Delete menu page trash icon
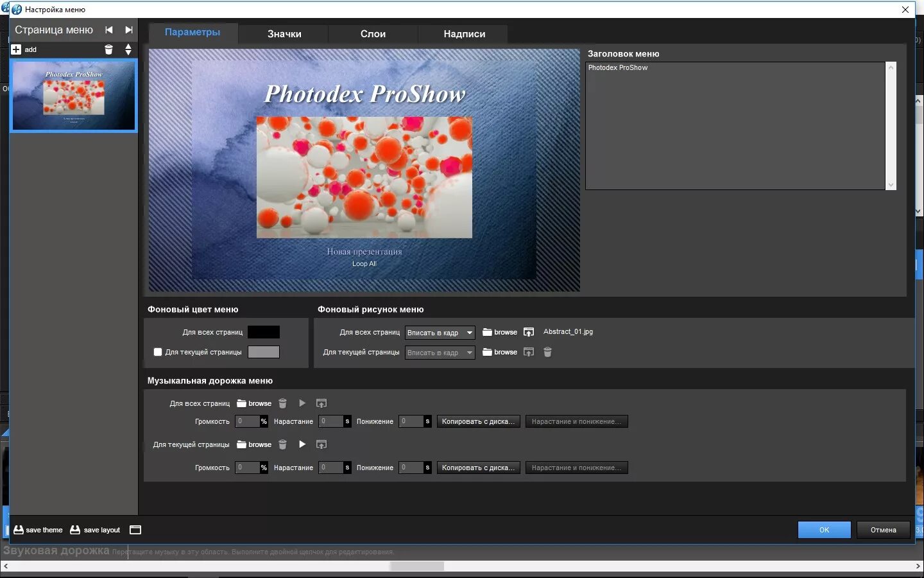 pyautogui.click(x=108, y=49)
